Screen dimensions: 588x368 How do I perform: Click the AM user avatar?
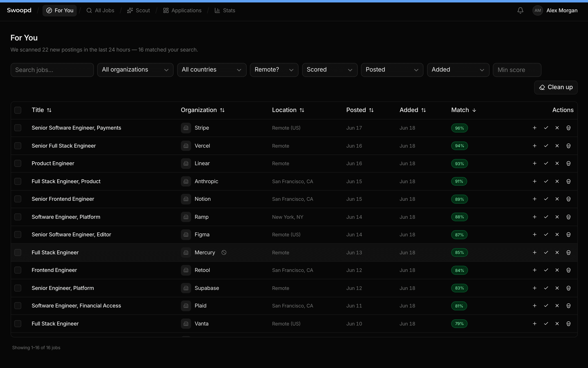point(537,10)
